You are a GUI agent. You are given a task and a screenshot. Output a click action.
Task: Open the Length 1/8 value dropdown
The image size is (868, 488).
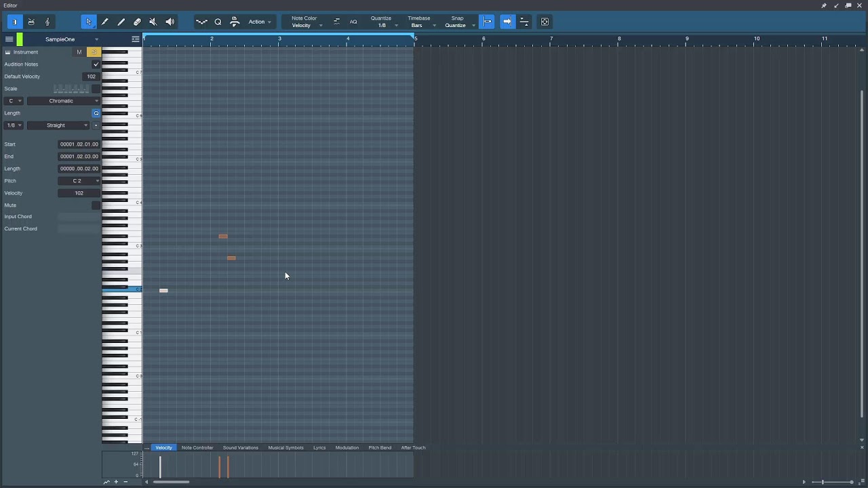click(x=14, y=125)
